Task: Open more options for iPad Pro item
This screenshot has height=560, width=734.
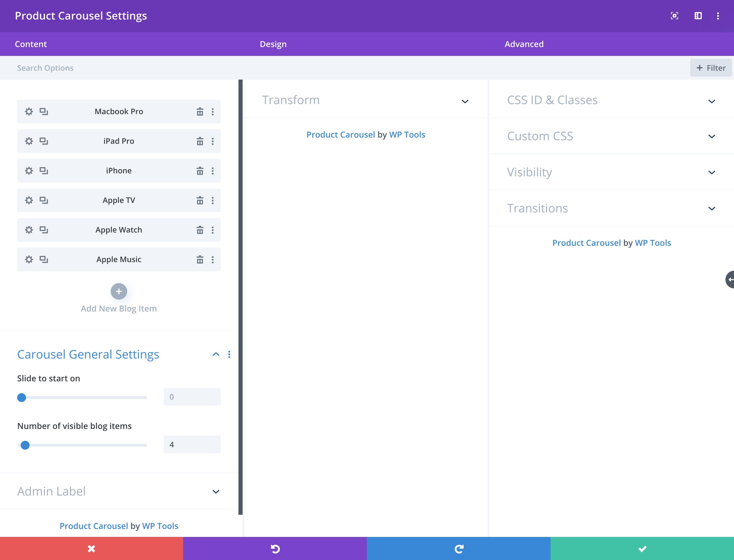Action: coord(213,141)
